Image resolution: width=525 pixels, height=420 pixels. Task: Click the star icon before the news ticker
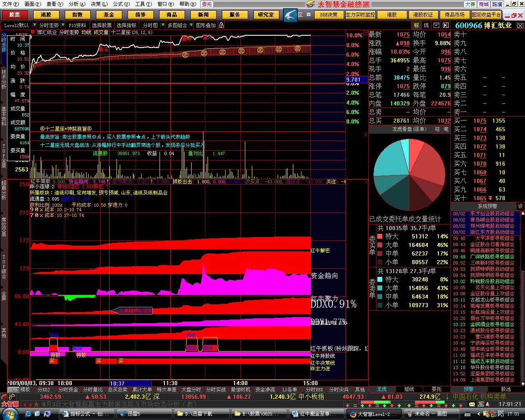point(37,404)
